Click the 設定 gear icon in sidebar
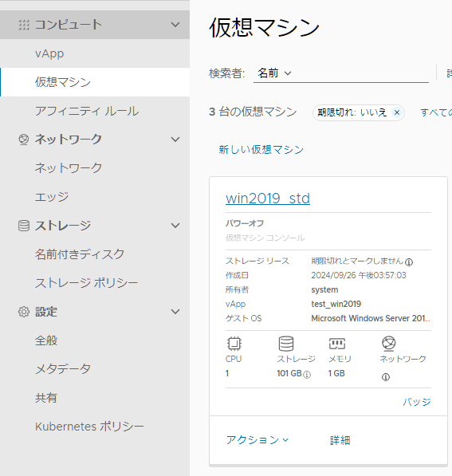452x476 pixels. click(x=24, y=312)
